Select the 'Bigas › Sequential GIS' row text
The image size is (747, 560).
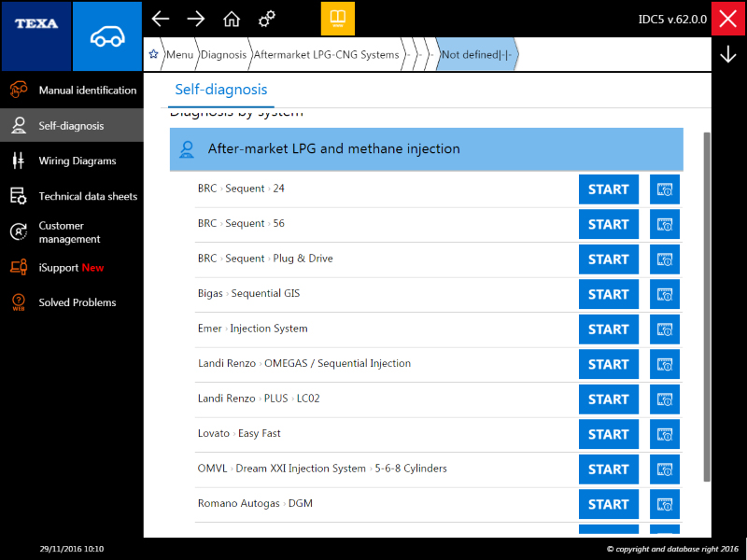tap(248, 293)
